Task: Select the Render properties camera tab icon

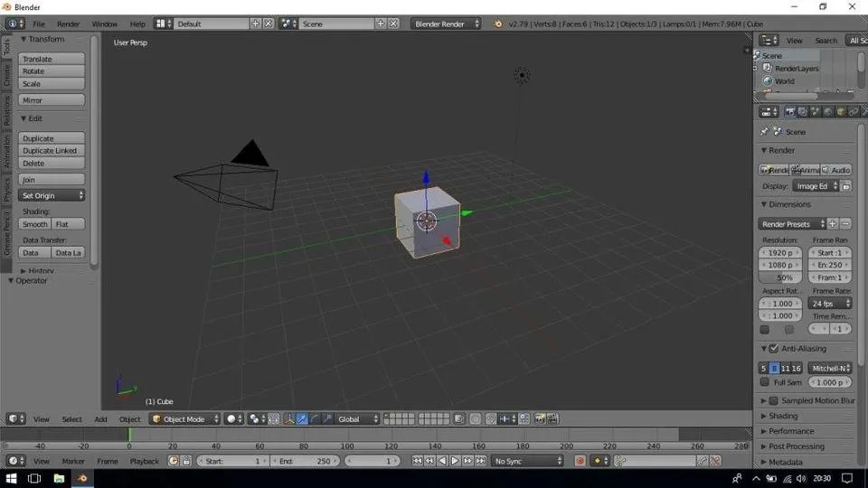Action: click(790, 112)
